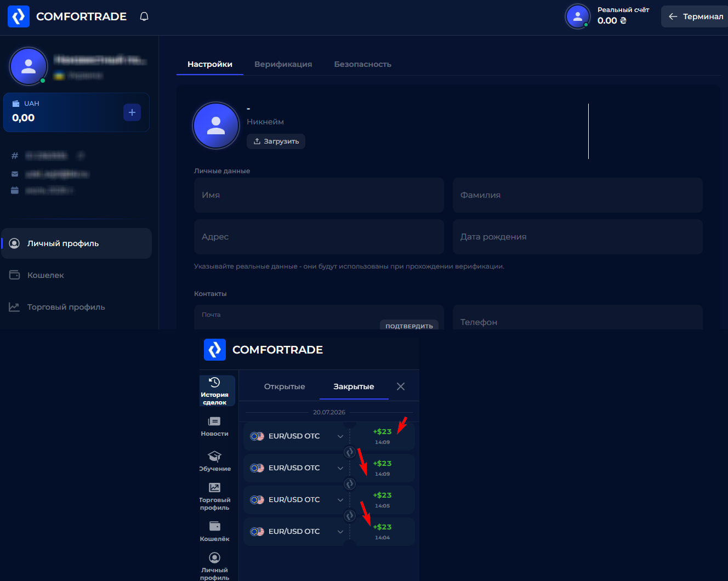
Task: Click large profile avatar in settings
Action: pyautogui.click(x=216, y=126)
